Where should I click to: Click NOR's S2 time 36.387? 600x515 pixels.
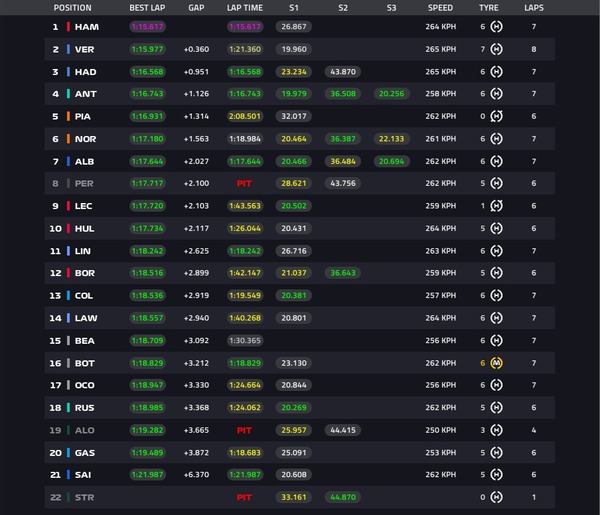(x=343, y=139)
